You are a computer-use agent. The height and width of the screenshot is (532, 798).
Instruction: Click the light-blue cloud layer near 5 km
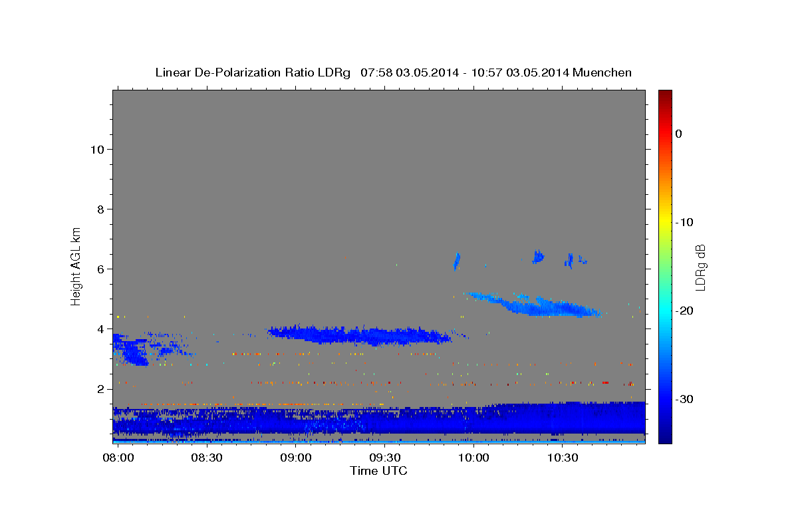[535, 305]
